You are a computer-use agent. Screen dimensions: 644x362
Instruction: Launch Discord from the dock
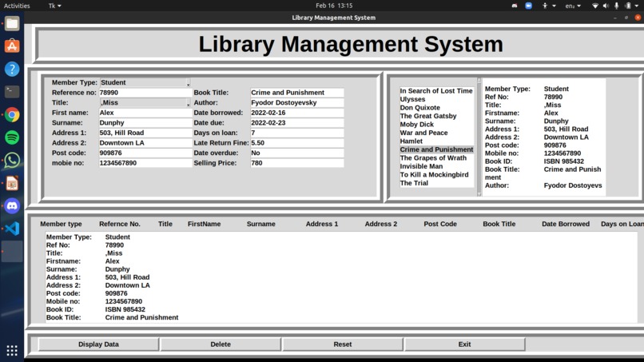coord(12,205)
